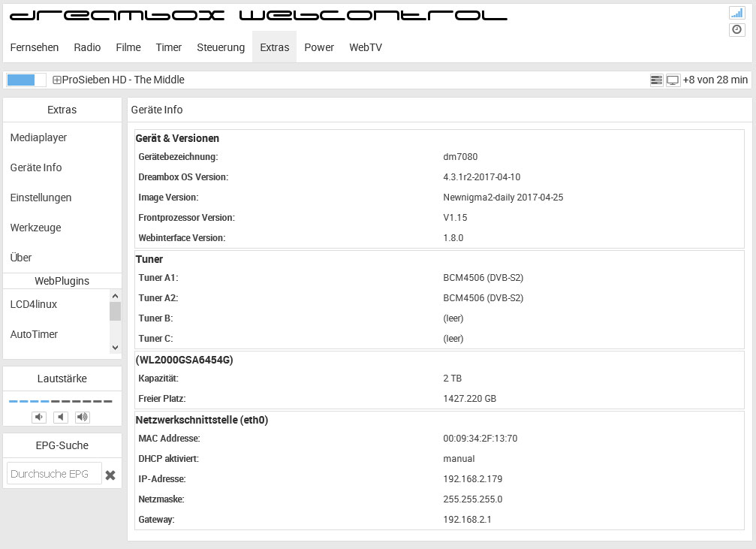The height and width of the screenshot is (549, 756).
Task: Click Tuner A2 BCM4506 (DVB-S2) value
Action: point(483,298)
